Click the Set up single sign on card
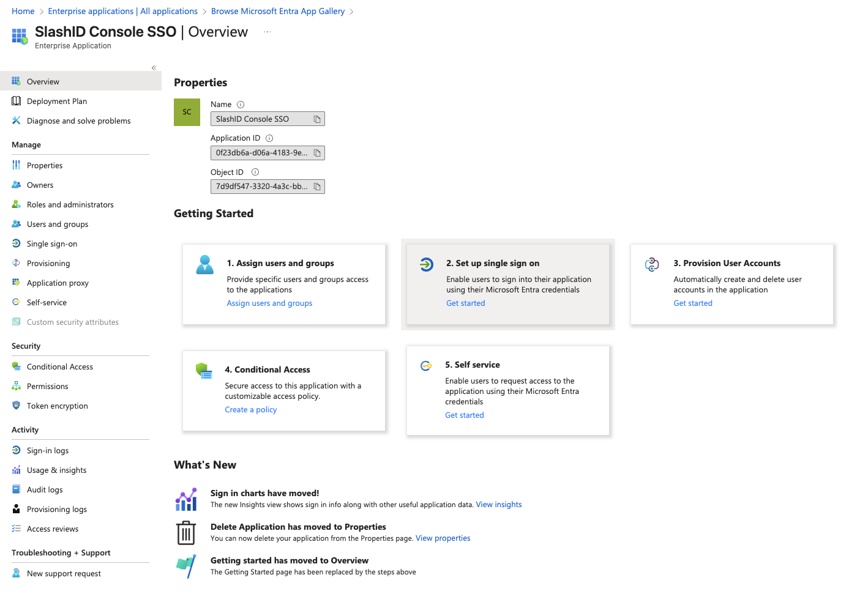868x594 pixels. click(507, 284)
